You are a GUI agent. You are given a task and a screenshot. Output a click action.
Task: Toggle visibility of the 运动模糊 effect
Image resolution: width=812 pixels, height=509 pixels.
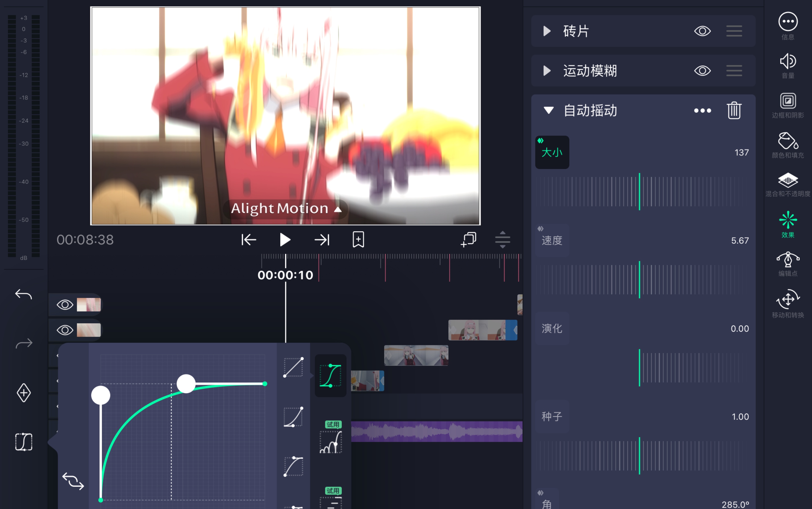(x=702, y=71)
